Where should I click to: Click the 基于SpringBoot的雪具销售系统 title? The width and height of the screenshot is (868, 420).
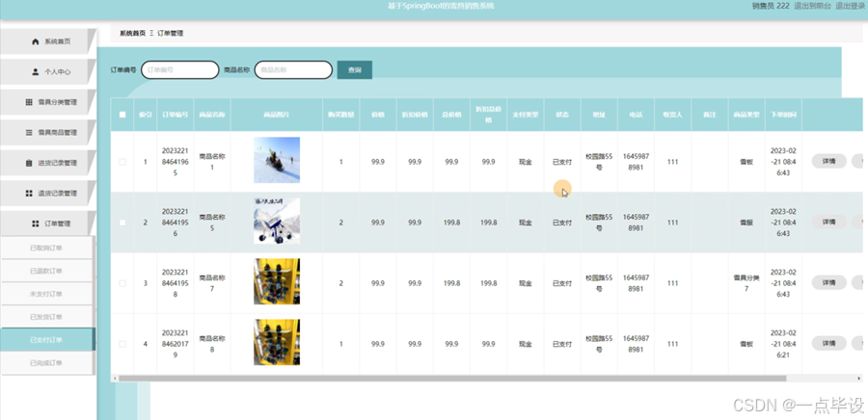click(x=441, y=6)
